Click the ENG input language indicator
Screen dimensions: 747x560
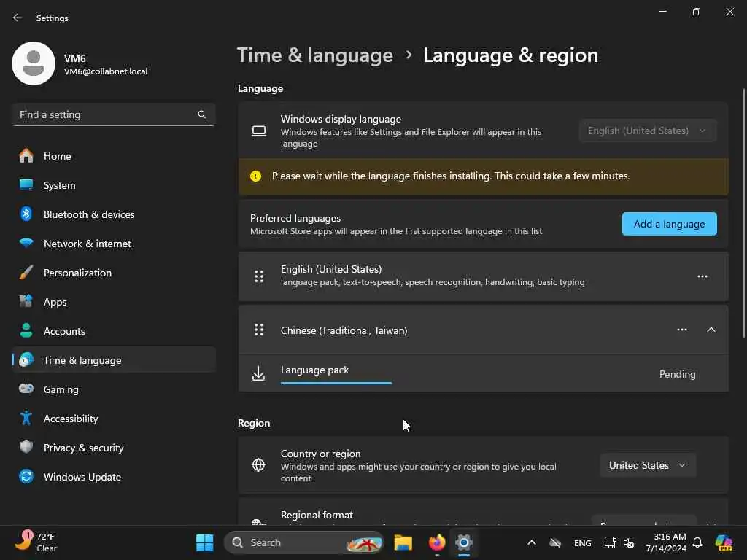pyautogui.click(x=583, y=542)
